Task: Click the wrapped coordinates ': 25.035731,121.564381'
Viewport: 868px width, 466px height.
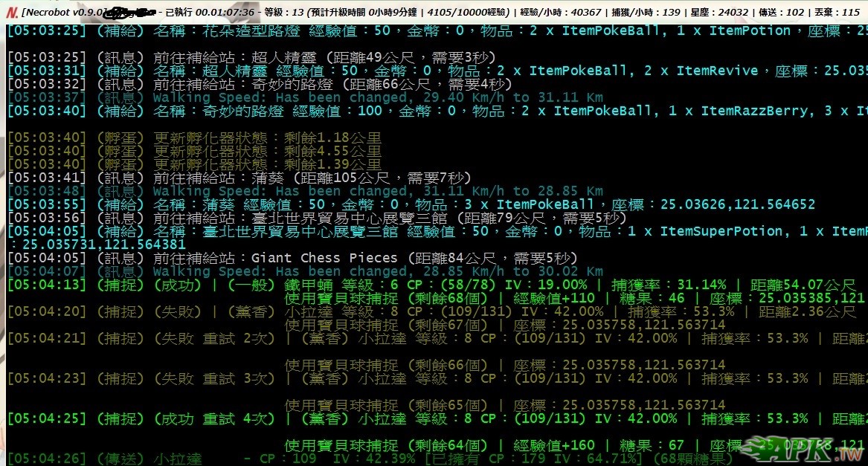Action: (97, 244)
